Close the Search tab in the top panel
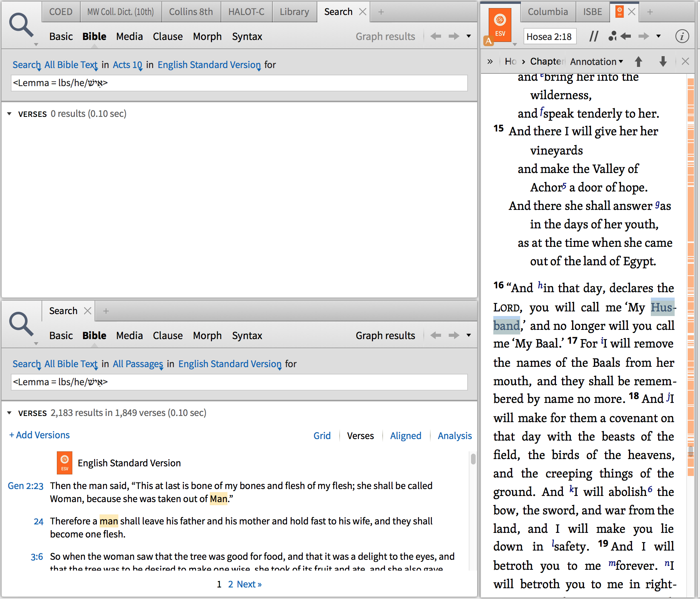This screenshot has height=599, width=700. tap(363, 12)
